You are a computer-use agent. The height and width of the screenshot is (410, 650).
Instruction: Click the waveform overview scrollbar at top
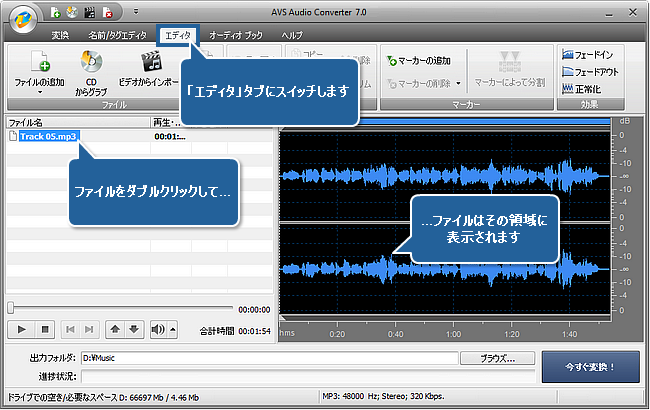click(x=485, y=121)
